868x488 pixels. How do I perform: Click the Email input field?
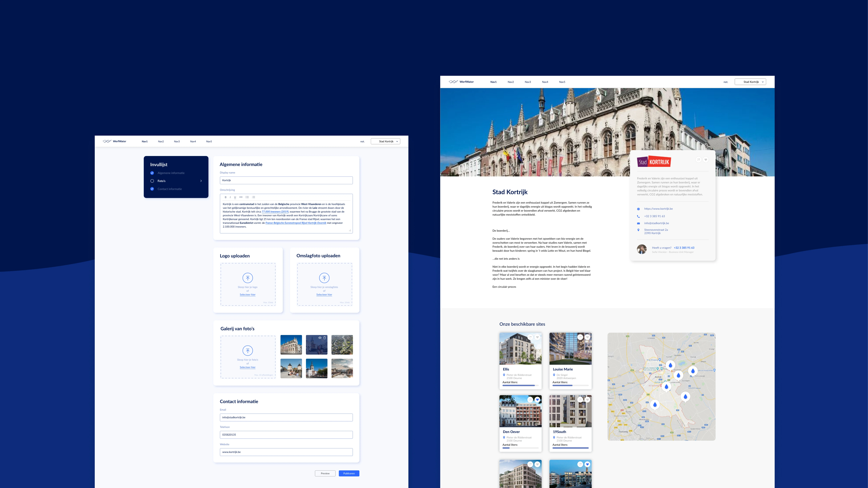(x=286, y=418)
